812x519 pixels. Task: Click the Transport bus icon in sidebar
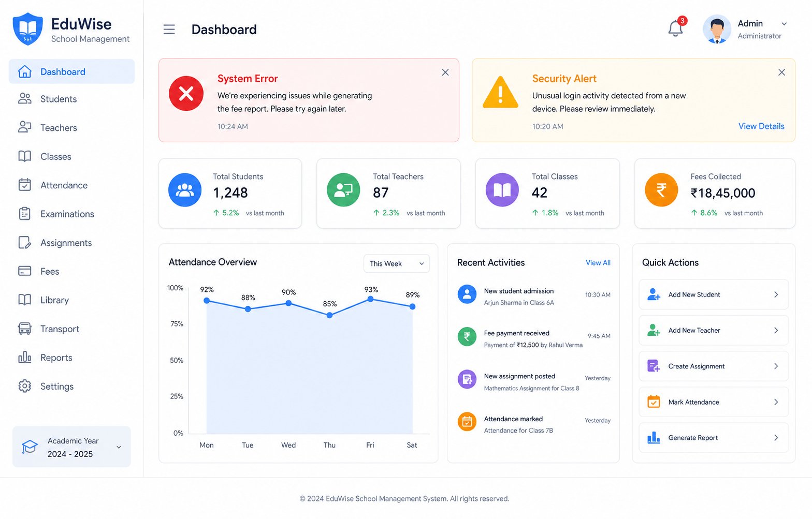click(25, 329)
